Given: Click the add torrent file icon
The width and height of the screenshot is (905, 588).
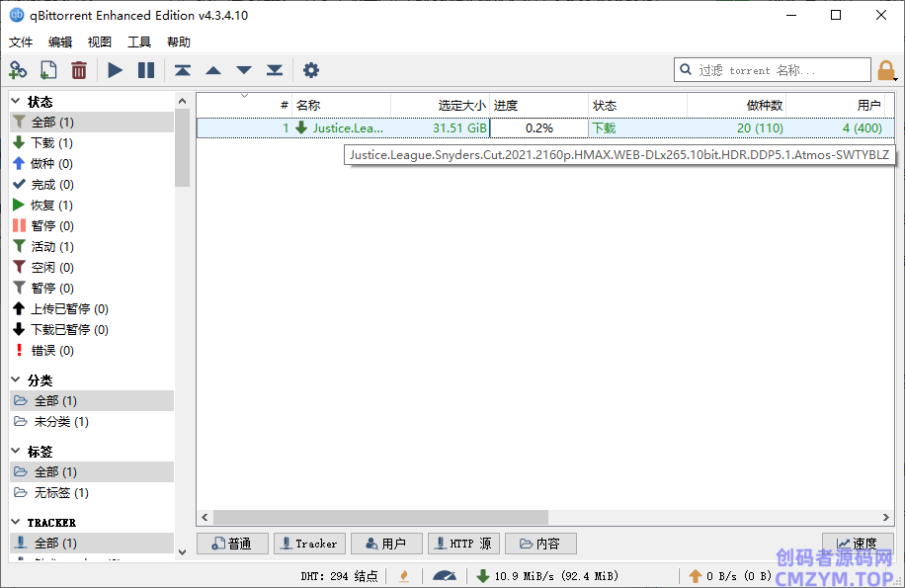Looking at the screenshot, I should point(48,70).
